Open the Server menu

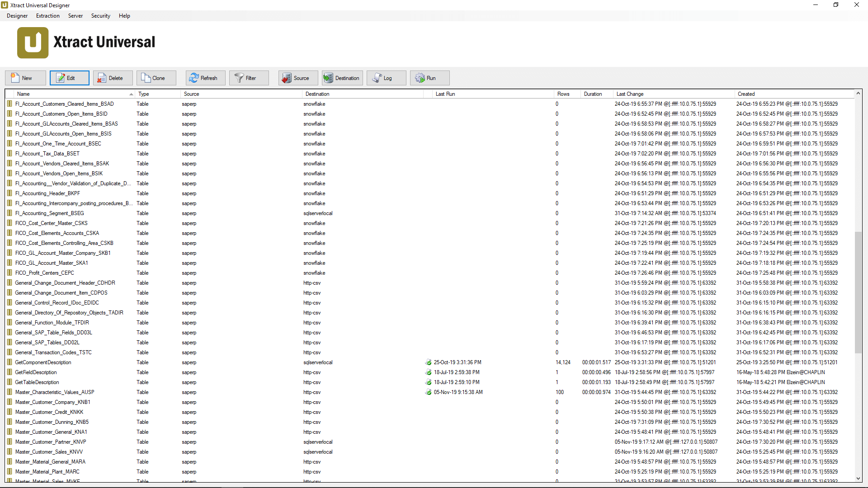click(x=75, y=16)
